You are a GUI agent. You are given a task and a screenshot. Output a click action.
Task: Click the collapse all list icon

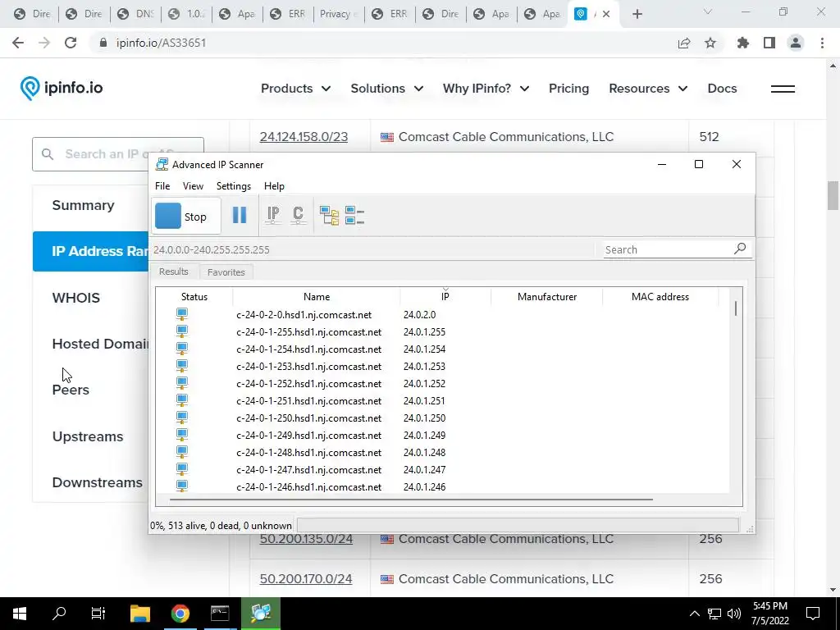pyautogui.click(x=354, y=216)
